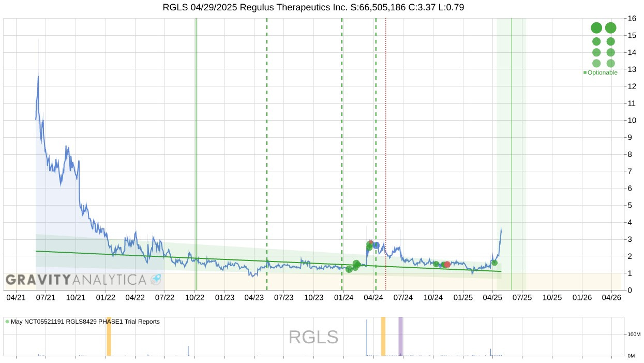The width and height of the screenshot is (644, 363).
Task: Click the 100M volume axis label
Action: pos(634,335)
